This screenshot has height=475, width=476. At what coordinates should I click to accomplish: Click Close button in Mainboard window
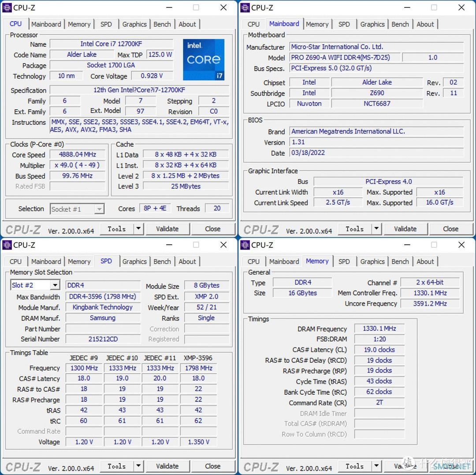point(451,229)
